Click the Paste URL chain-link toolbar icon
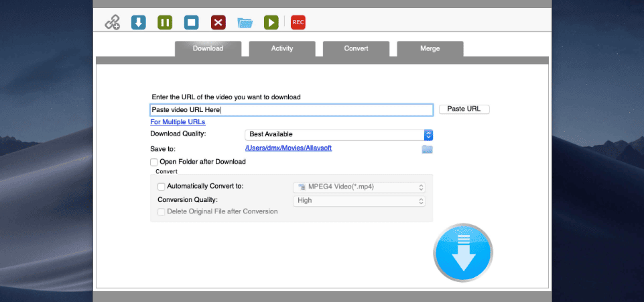The height and width of the screenshot is (302, 644). (x=112, y=22)
